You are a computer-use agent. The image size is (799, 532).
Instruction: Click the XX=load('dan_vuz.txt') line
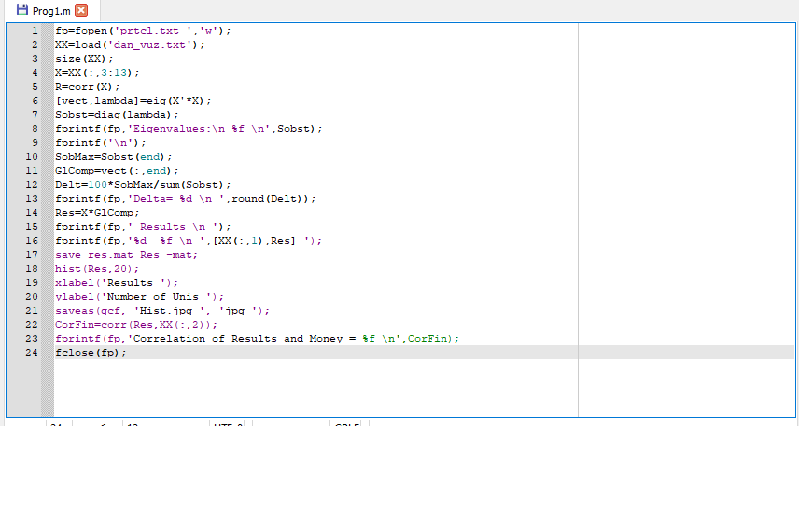pos(129,44)
